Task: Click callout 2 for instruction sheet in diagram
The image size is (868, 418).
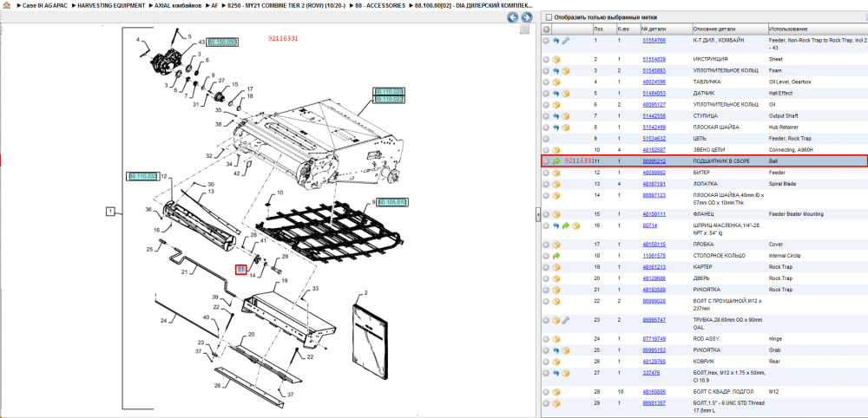Action: coord(366,292)
